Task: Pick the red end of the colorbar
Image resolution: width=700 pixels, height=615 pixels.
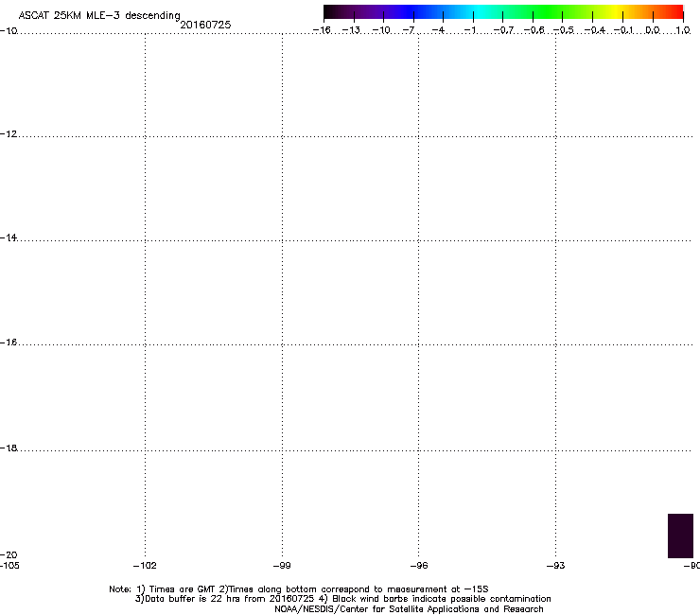Action: tap(676, 11)
